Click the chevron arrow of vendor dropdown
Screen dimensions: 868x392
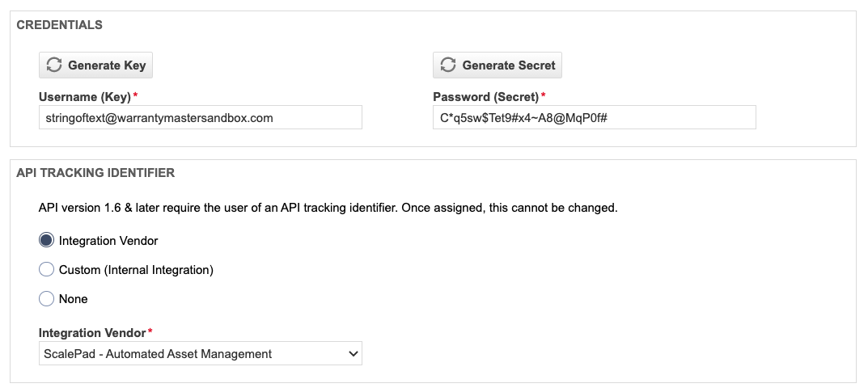click(x=354, y=354)
